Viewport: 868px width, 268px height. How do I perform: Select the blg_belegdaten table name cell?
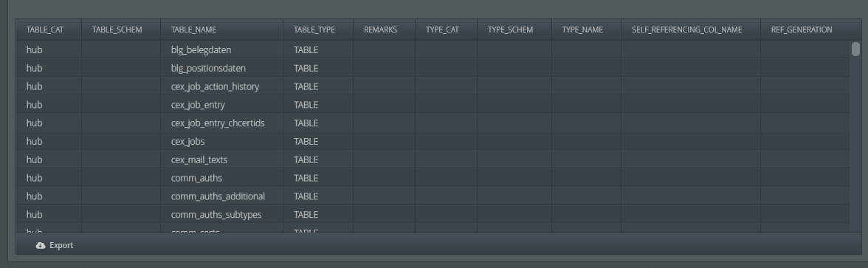pyautogui.click(x=221, y=50)
